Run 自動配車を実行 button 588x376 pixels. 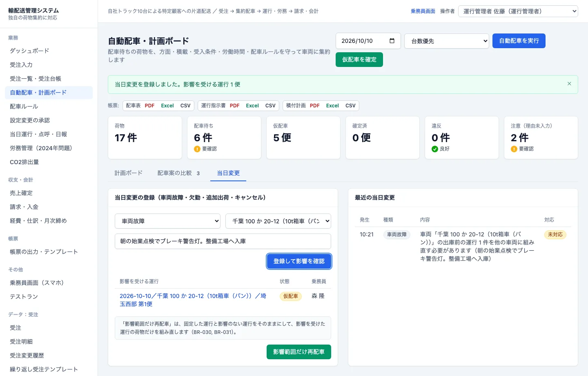(x=519, y=41)
